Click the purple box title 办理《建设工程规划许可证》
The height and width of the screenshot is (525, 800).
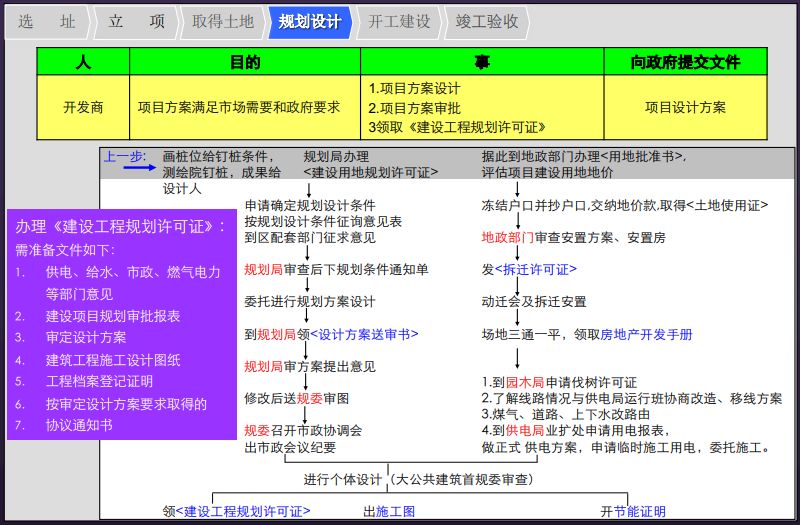click(x=120, y=227)
